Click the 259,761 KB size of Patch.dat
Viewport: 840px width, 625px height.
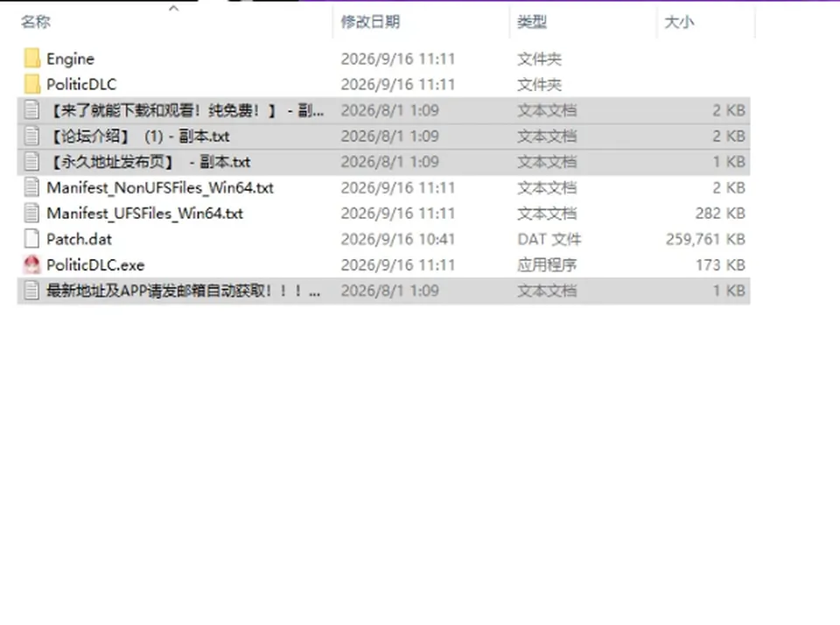click(x=705, y=239)
